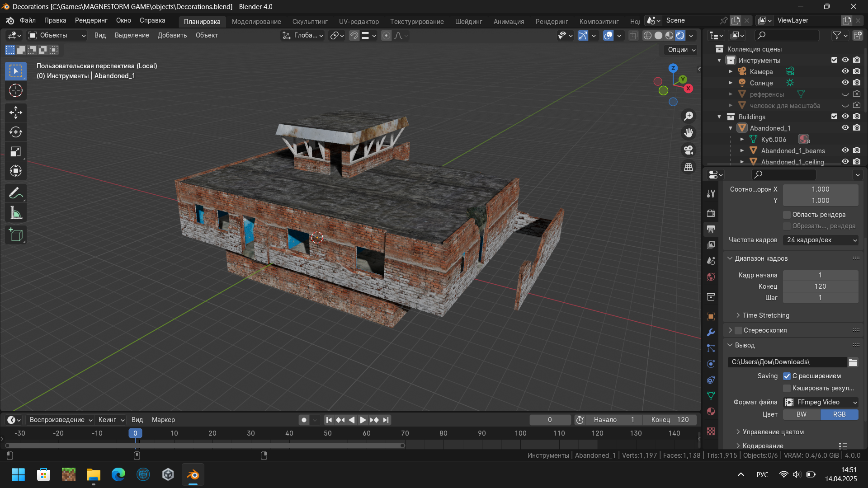The width and height of the screenshot is (868, 488).
Task: Click the Конец frame value field
Action: [820, 286]
